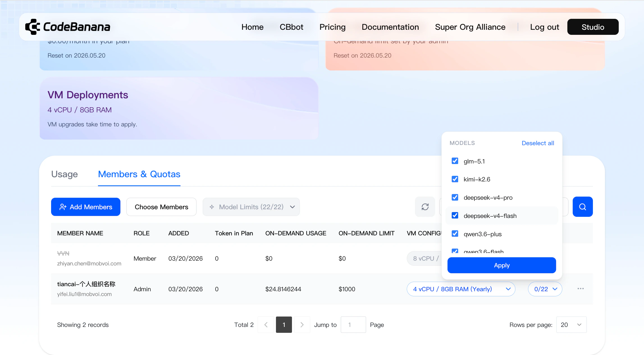Go to Home in the navigation bar
The height and width of the screenshot is (355, 644).
(252, 27)
